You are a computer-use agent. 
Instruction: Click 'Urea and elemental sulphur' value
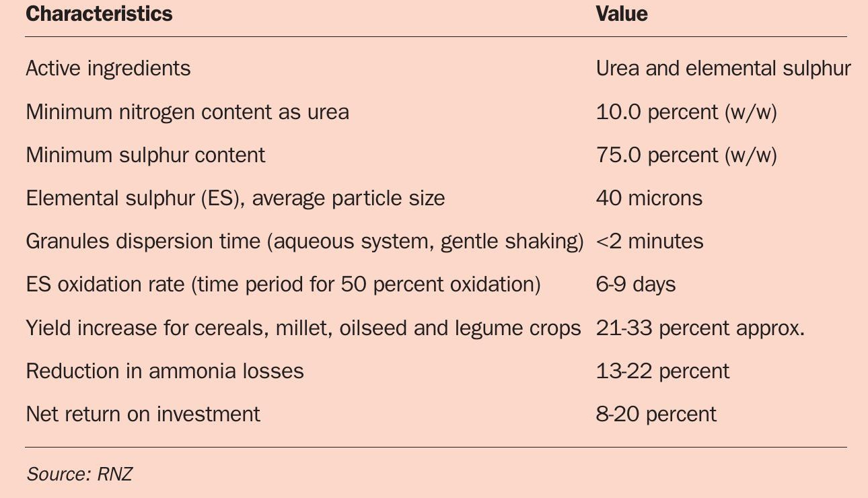coord(723,69)
